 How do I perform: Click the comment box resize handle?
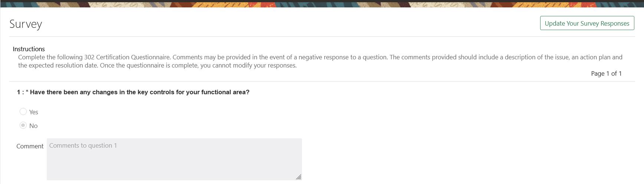click(299, 177)
